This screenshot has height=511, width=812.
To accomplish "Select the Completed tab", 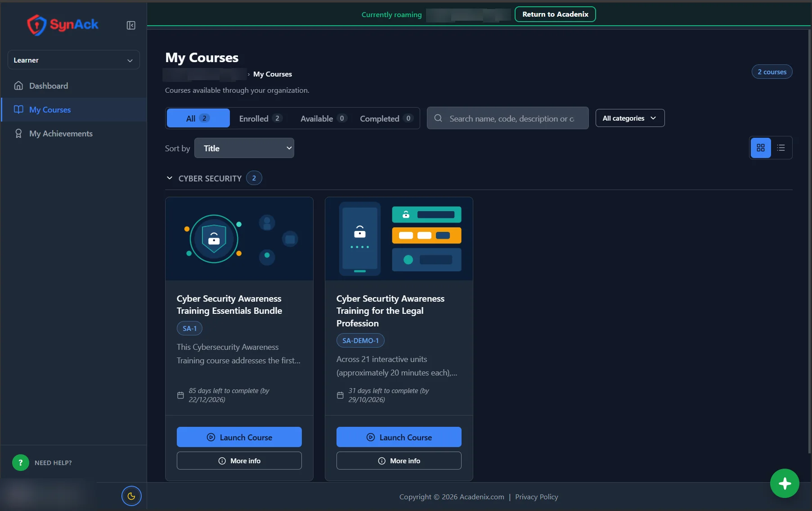I will [x=386, y=118].
